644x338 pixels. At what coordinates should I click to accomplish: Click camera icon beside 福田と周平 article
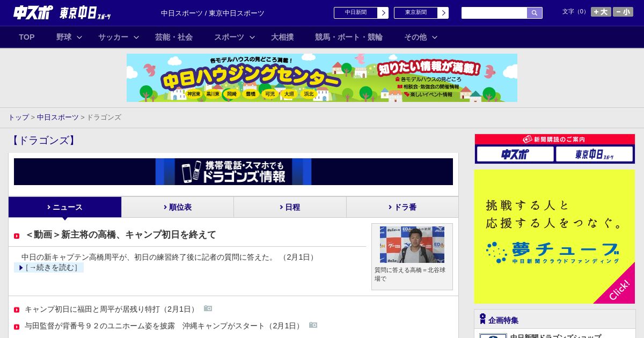pyautogui.click(x=208, y=308)
